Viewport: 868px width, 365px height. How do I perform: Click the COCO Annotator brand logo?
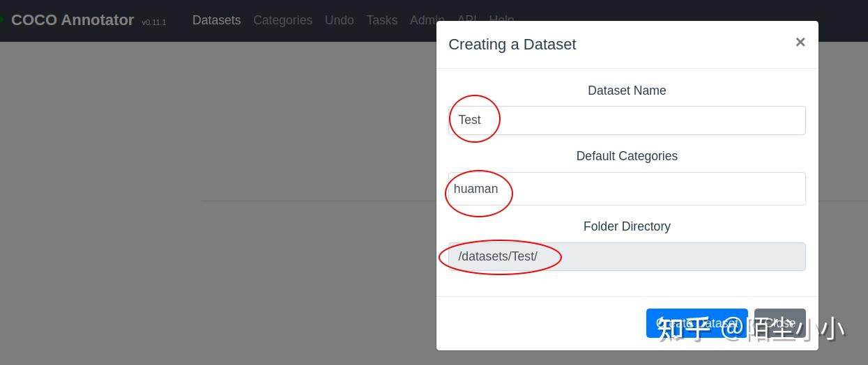(x=73, y=20)
